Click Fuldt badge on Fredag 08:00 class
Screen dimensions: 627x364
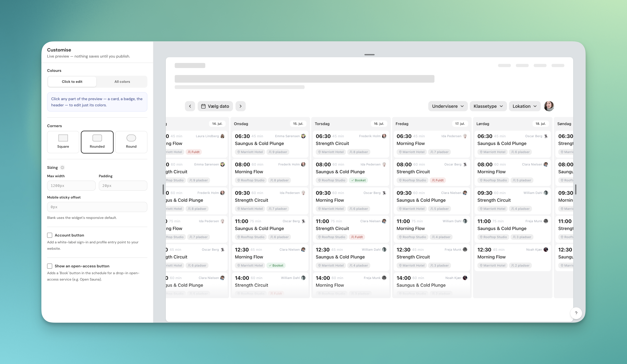438,180
